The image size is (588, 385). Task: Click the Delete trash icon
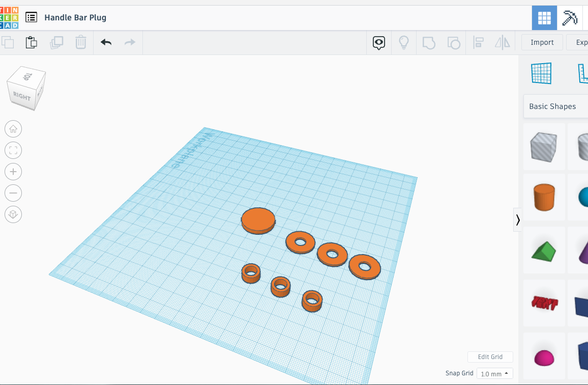pyautogui.click(x=81, y=42)
